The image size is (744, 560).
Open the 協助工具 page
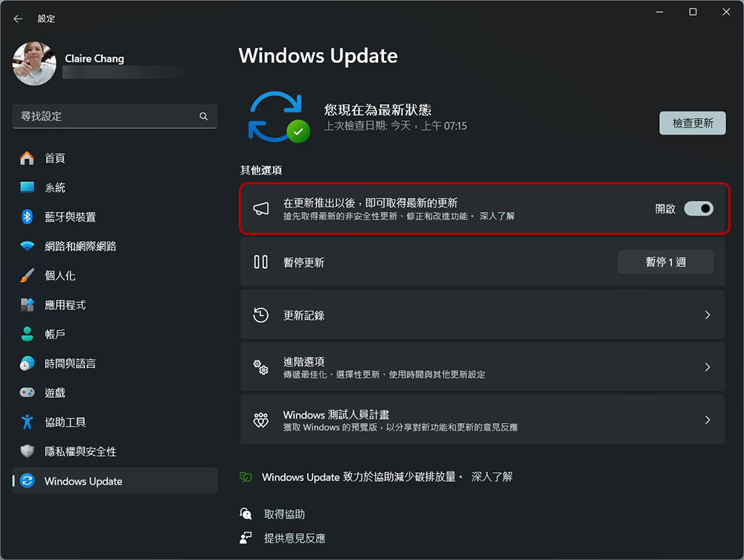coord(115,422)
